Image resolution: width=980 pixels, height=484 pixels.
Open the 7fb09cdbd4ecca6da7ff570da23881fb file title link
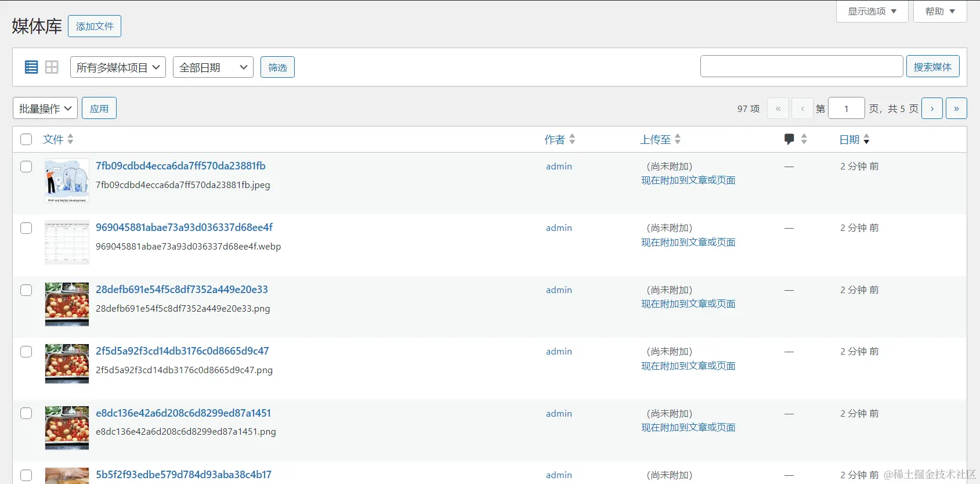[x=180, y=166]
